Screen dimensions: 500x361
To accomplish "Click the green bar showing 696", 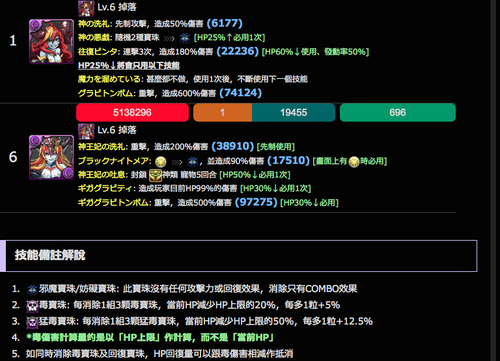I will click(398, 112).
